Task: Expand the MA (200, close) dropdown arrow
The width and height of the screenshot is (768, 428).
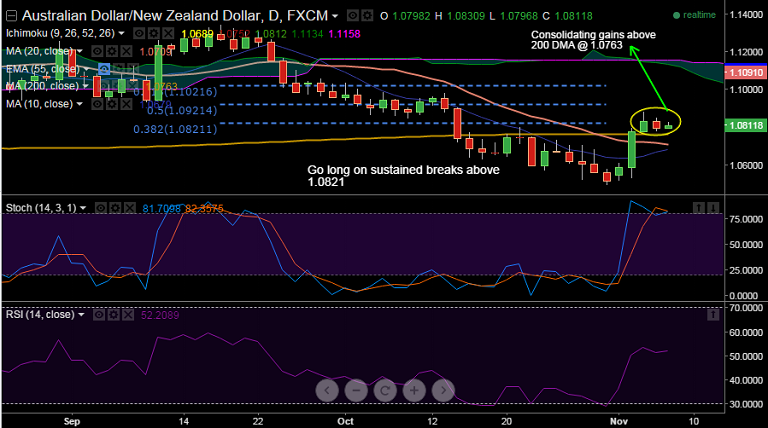Action: pyautogui.click(x=86, y=86)
